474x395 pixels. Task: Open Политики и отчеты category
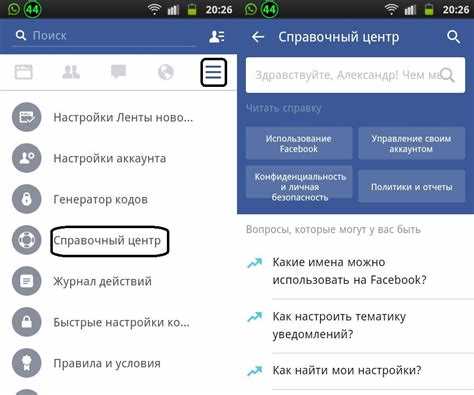click(412, 186)
